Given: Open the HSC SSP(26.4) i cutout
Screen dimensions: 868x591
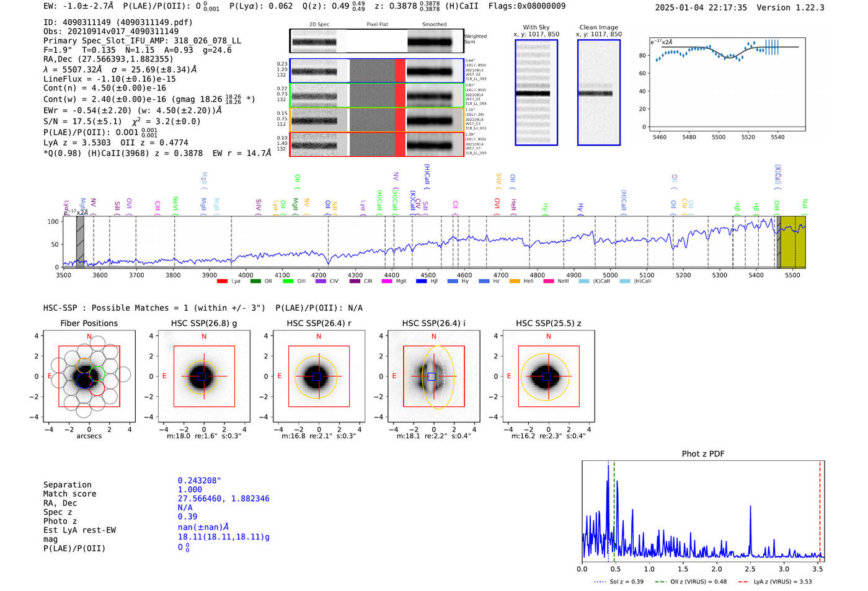Looking at the screenshot, I should tap(434, 376).
